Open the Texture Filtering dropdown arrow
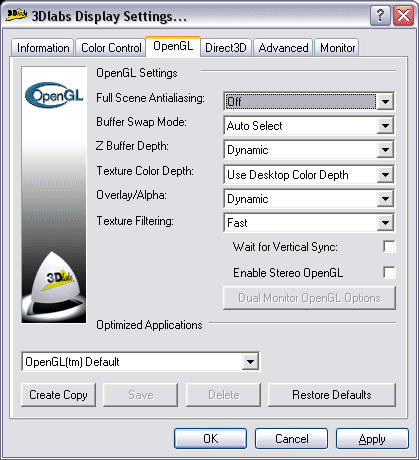Image resolution: width=419 pixels, height=460 pixels. [385, 223]
